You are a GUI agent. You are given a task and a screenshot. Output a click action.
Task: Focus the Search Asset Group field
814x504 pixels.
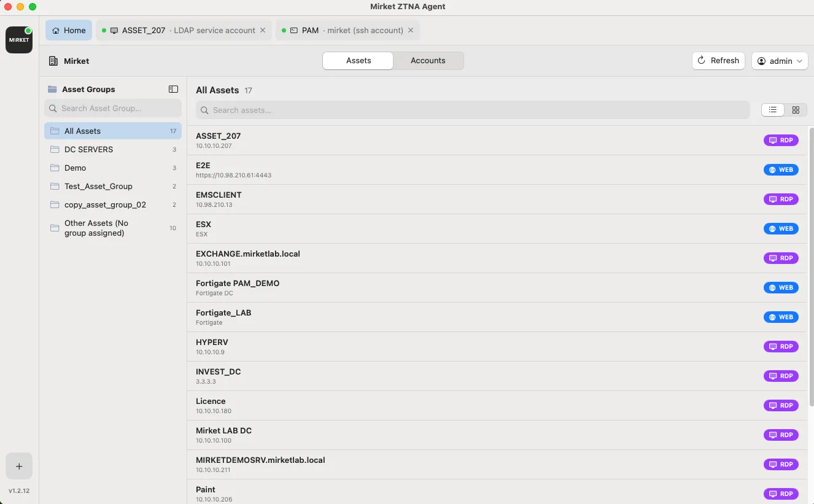[113, 108]
